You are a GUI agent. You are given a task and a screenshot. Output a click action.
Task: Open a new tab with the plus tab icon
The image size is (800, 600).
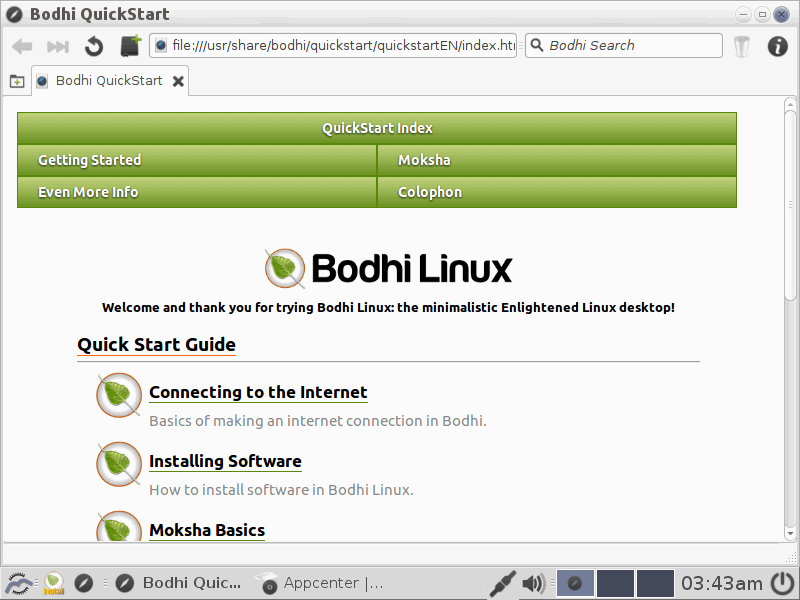(x=17, y=81)
